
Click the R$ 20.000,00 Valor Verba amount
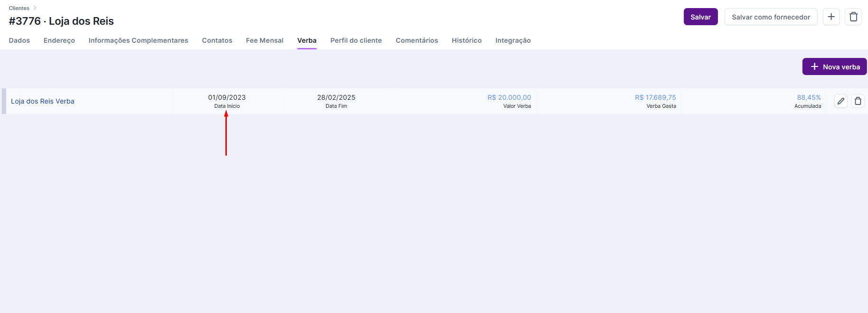click(509, 97)
